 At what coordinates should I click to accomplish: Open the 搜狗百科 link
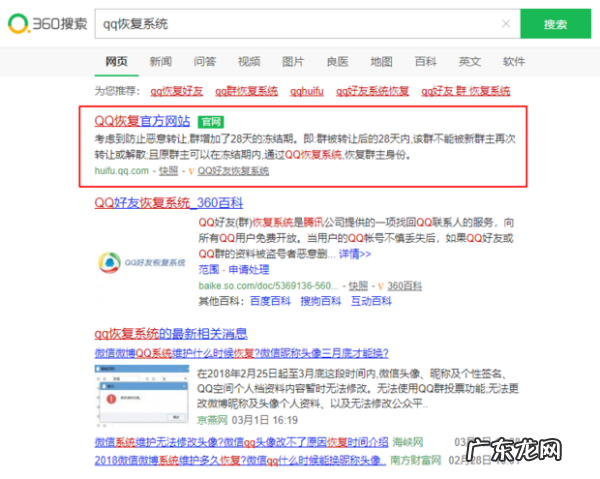pos(321,301)
